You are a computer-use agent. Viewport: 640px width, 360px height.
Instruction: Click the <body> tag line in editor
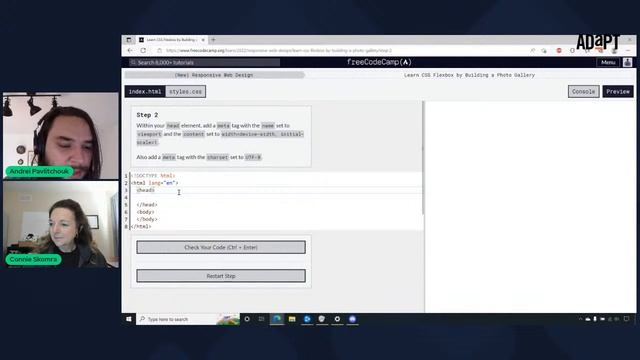[x=145, y=212]
